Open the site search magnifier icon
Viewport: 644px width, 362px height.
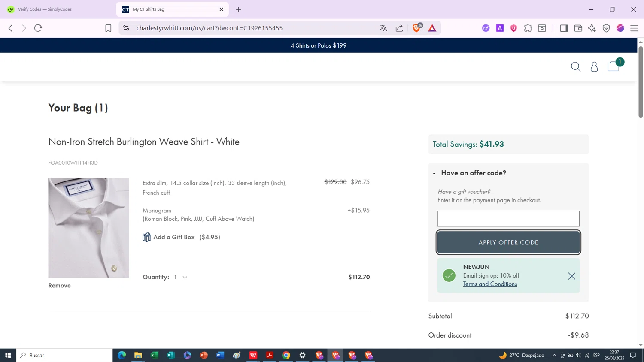pyautogui.click(x=576, y=66)
